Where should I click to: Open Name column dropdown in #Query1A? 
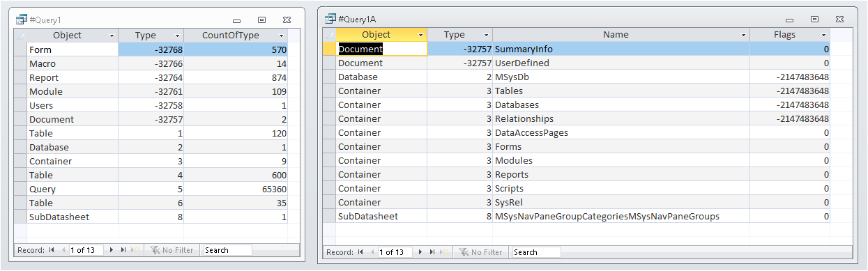pyautogui.click(x=744, y=34)
